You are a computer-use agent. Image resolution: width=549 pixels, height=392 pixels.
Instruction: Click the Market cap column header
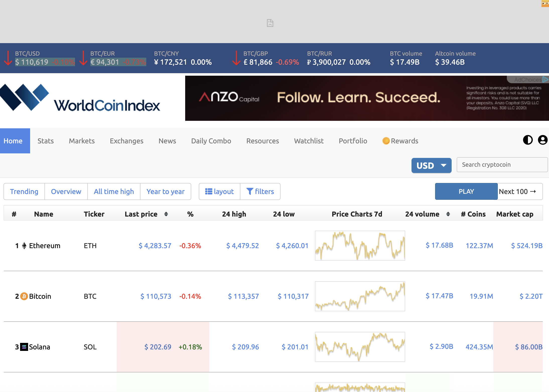coord(515,214)
